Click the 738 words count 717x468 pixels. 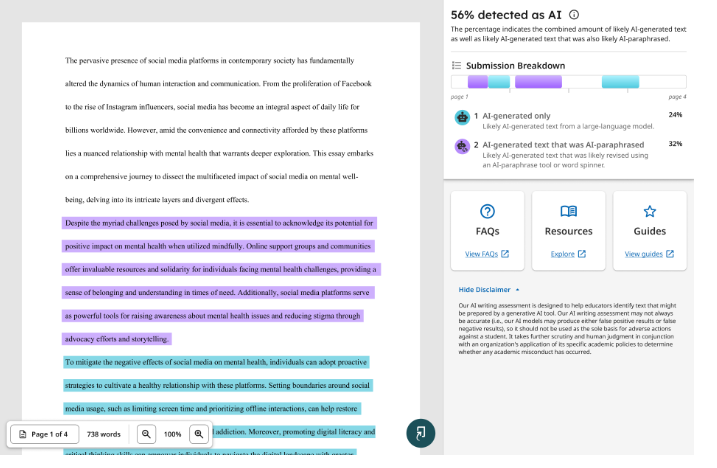[x=104, y=434]
